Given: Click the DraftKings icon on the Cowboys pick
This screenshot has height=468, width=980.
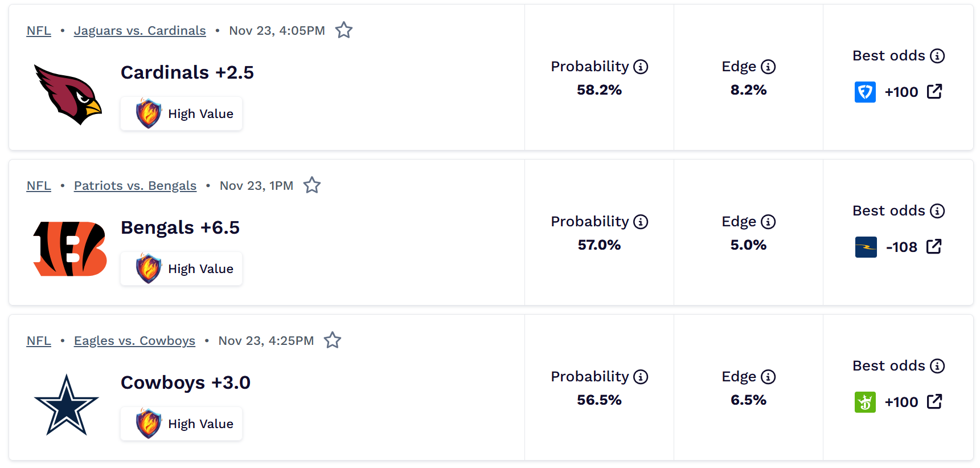Looking at the screenshot, I should pos(865,402).
